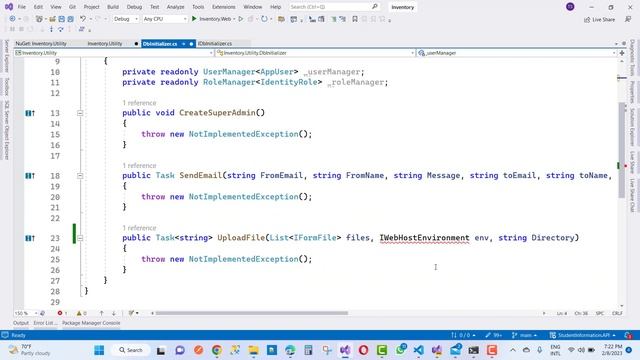640x360 pixels.
Task: Open the File menu
Action: tap(22, 7)
